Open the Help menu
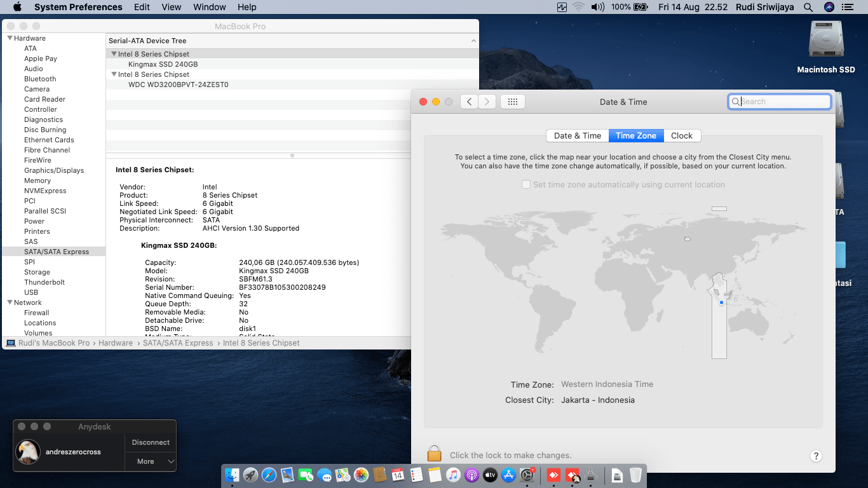The image size is (868, 488). click(247, 7)
